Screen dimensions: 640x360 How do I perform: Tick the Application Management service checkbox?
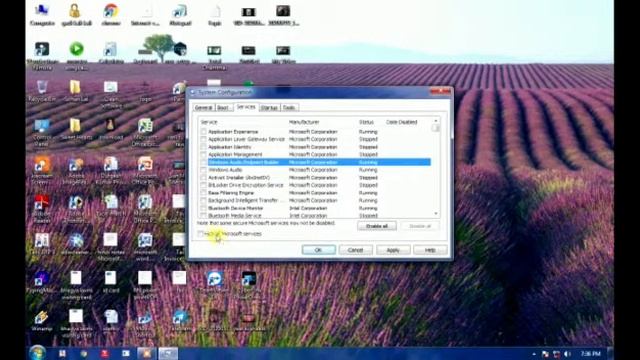[x=203, y=155]
